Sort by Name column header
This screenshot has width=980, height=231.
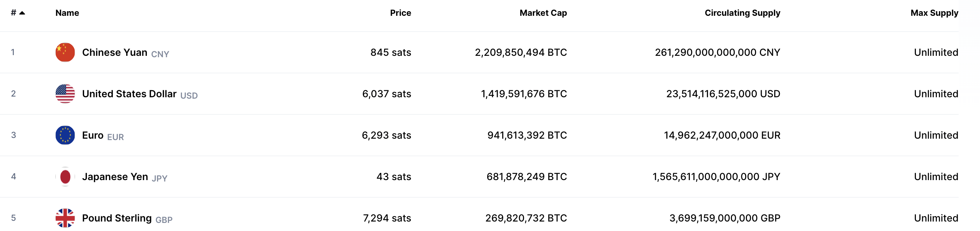[67, 13]
